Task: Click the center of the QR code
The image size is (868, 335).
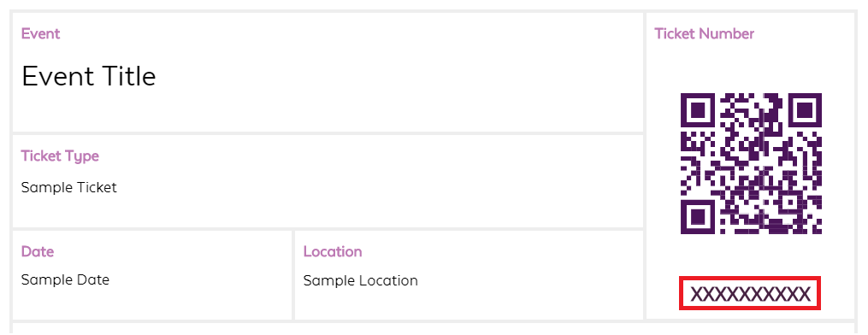Action: (751, 163)
